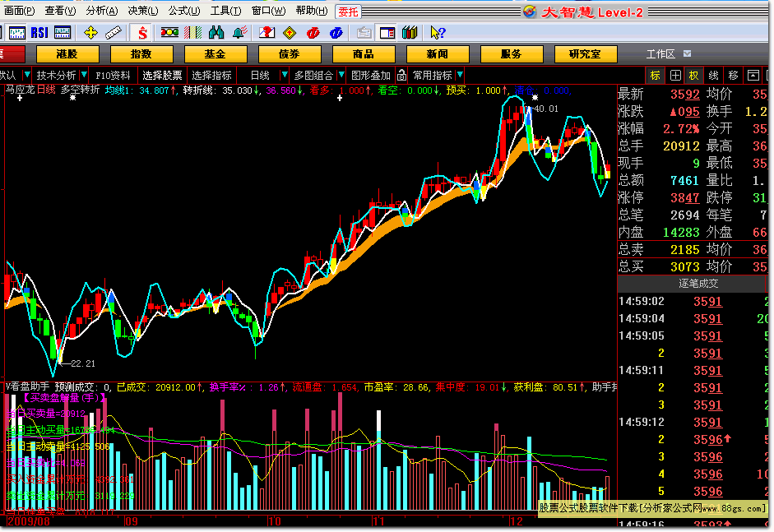Click the 22.21 low price label
Viewport: 774px width, 532px height.
click(83, 363)
